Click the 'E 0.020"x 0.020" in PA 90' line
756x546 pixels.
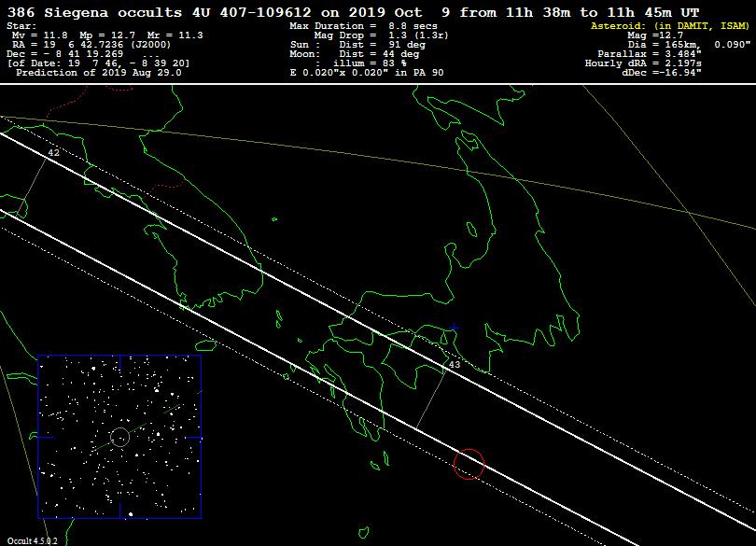pyautogui.click(x=367, y=73)
